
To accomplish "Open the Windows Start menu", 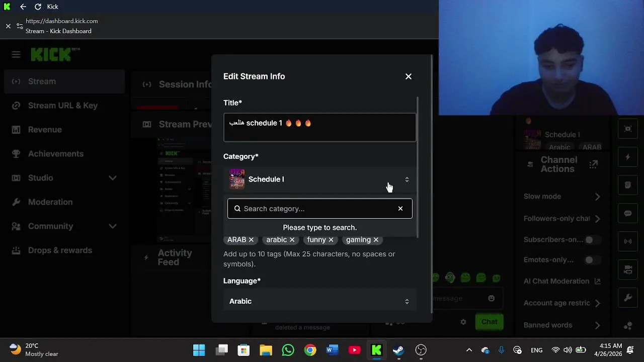I will coord(199,350).
